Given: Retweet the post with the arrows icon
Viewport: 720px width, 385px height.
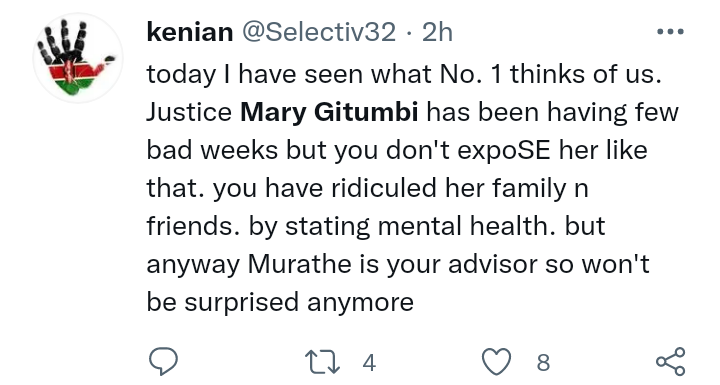Looking at the screenshot, I should pyautogui.click(x=322, y=362).
